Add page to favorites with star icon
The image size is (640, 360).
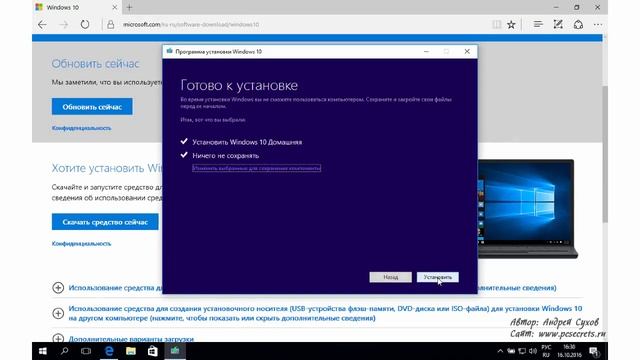(511, 24)
